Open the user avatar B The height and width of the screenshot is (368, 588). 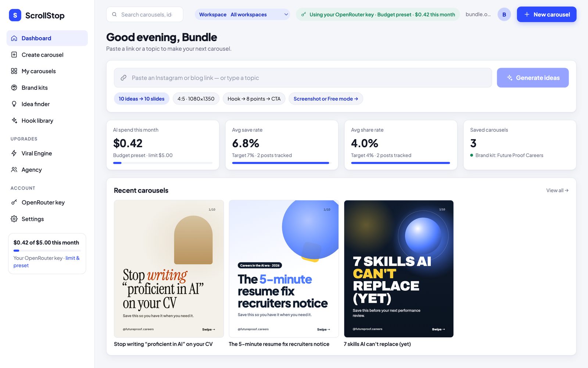click(x=504, y=14)
